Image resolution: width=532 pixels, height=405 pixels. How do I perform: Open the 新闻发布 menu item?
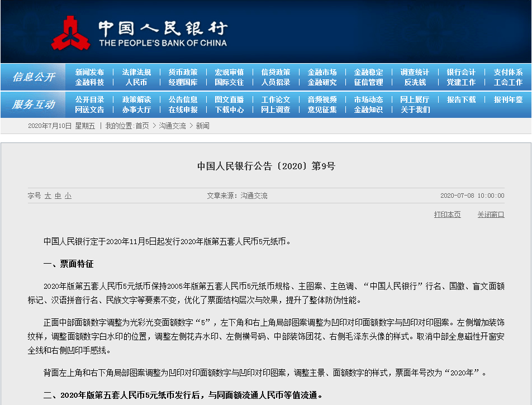(89, 72)
